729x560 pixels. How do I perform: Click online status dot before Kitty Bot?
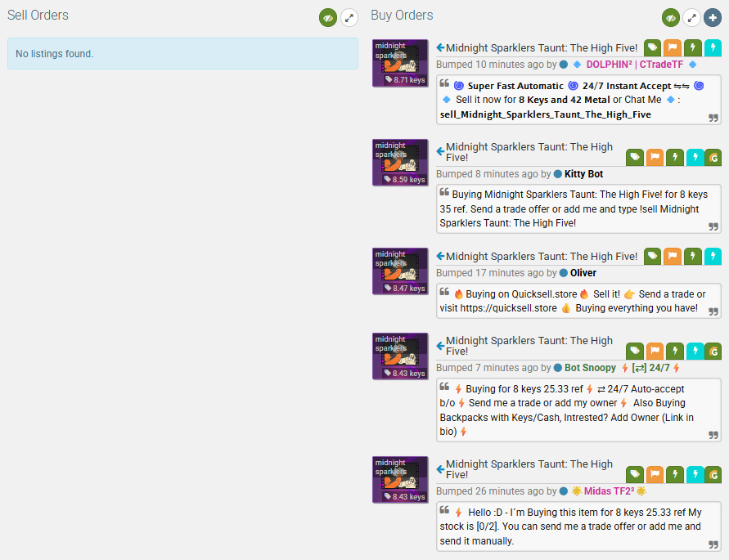(x=558, y=174)
